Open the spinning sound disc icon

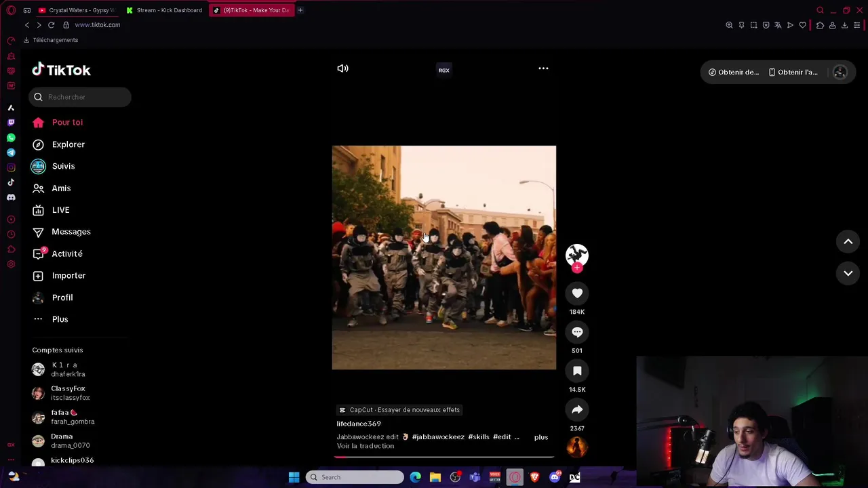click(x=577, y=447)
